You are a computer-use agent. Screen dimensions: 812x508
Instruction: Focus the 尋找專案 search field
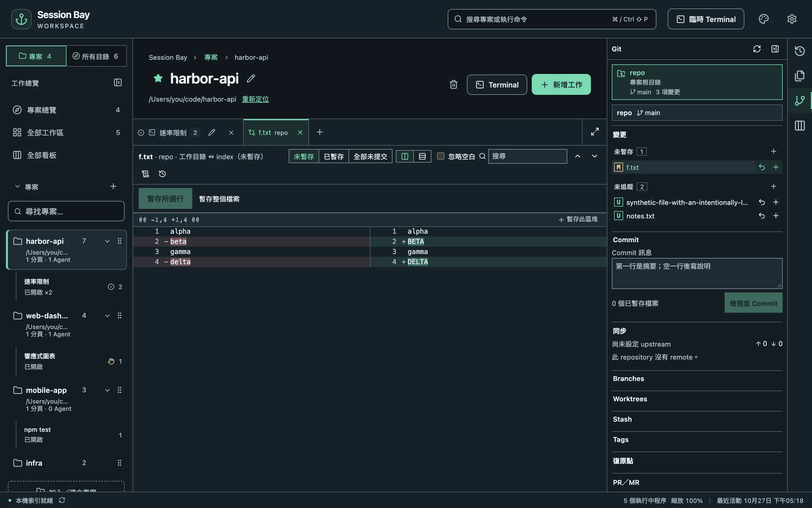point(66,211)
